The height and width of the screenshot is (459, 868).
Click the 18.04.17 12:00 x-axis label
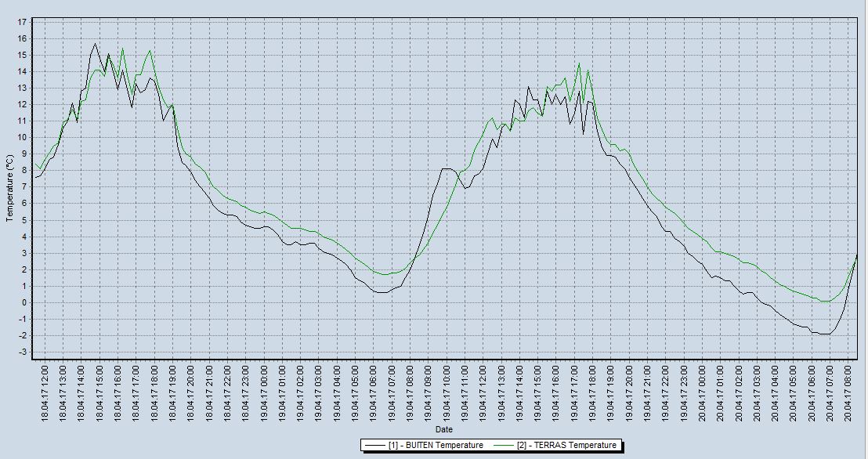pyautogui.click(x=45, y=392)
